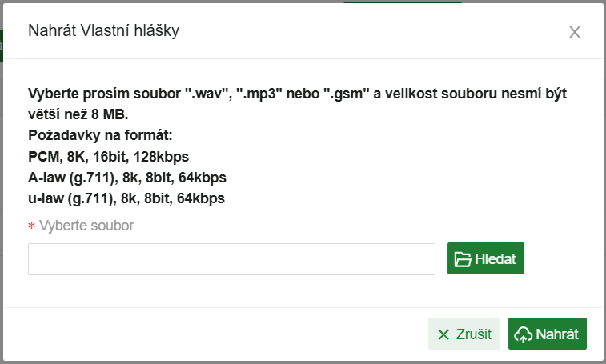Image resolution: width=606 pixels, height=364 pixels.
Task: Close the Nahrát Vlastní hlášky dialog
Action: [574, 32]
